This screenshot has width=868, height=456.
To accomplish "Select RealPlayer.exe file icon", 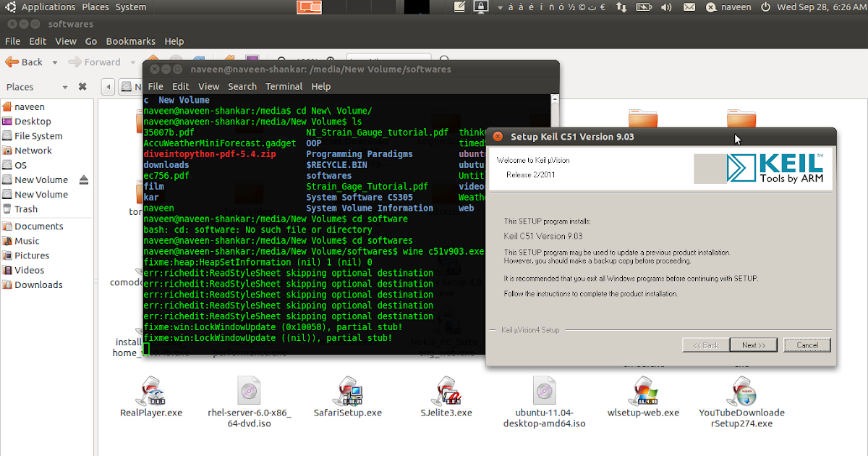I will pos(151,391).
